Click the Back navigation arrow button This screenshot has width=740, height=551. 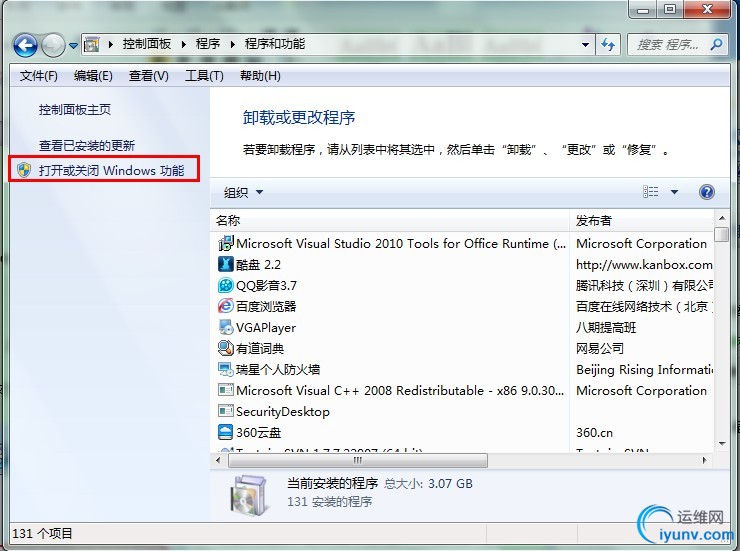[x=25, y=46]
